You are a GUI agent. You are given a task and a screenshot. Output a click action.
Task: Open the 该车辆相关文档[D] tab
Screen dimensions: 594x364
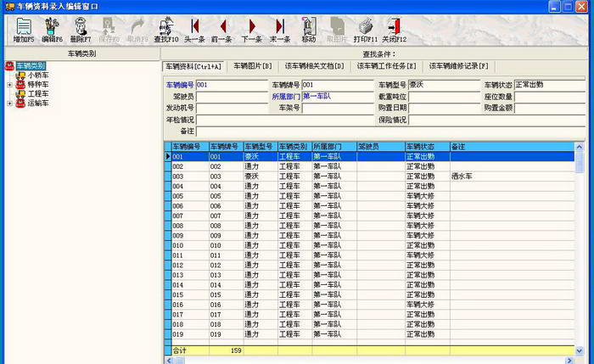[315, 66]
